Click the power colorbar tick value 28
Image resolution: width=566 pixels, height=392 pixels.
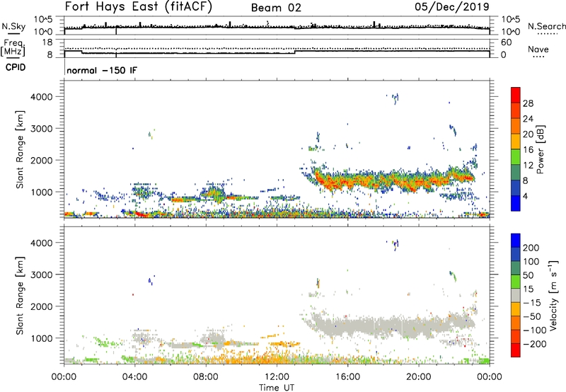(x=528, y=103)
